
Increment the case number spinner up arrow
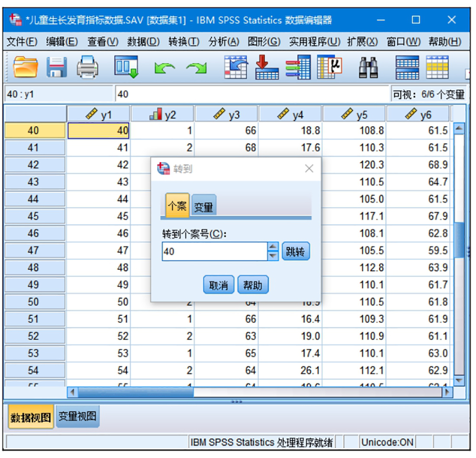273,247
